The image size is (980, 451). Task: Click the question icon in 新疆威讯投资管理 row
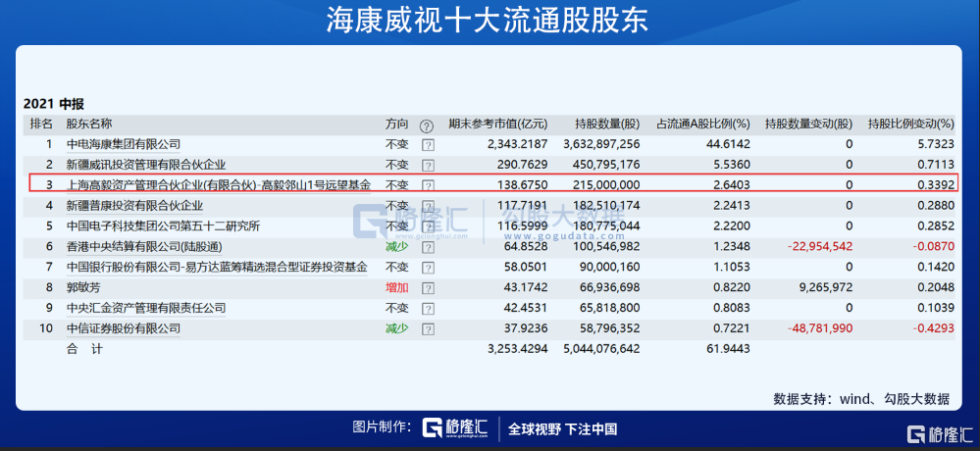pyautogui.click(x=428, y=166)
